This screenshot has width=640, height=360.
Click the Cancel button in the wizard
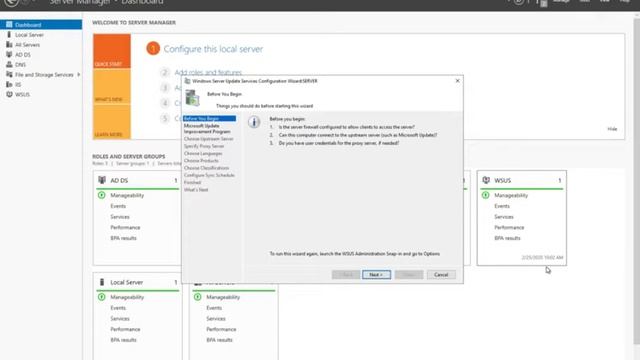[441, 275]
